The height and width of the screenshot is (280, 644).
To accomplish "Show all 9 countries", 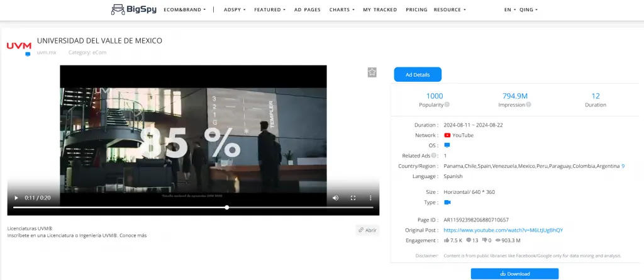I will point(623,166).
